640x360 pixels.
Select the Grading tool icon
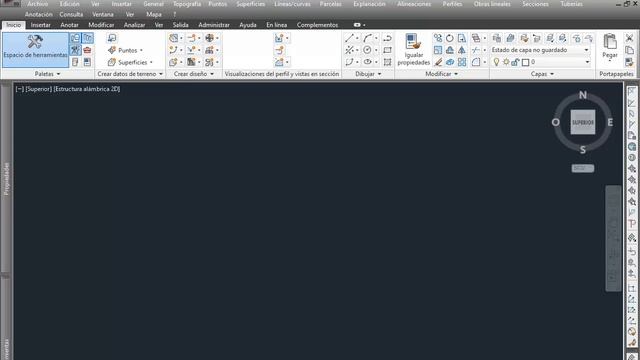click(x=174, y=62)
